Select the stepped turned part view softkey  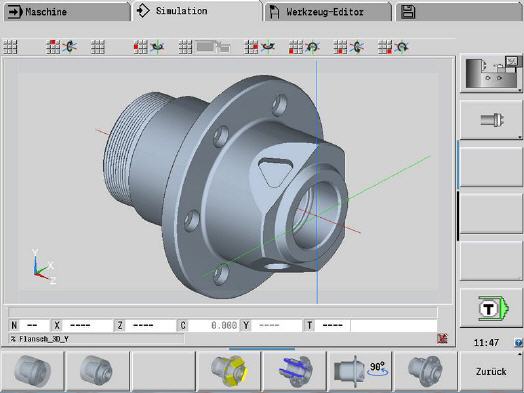coord(97,371)
